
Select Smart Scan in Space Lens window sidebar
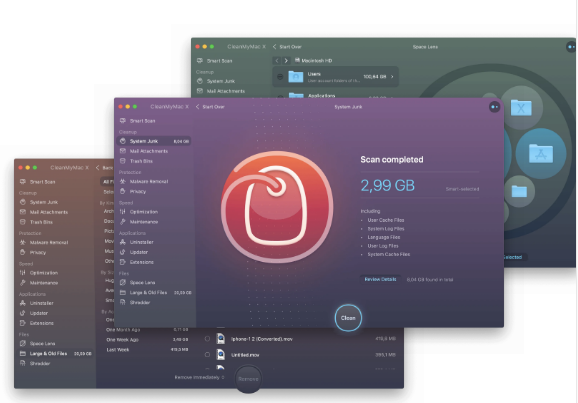pos(215,60)
